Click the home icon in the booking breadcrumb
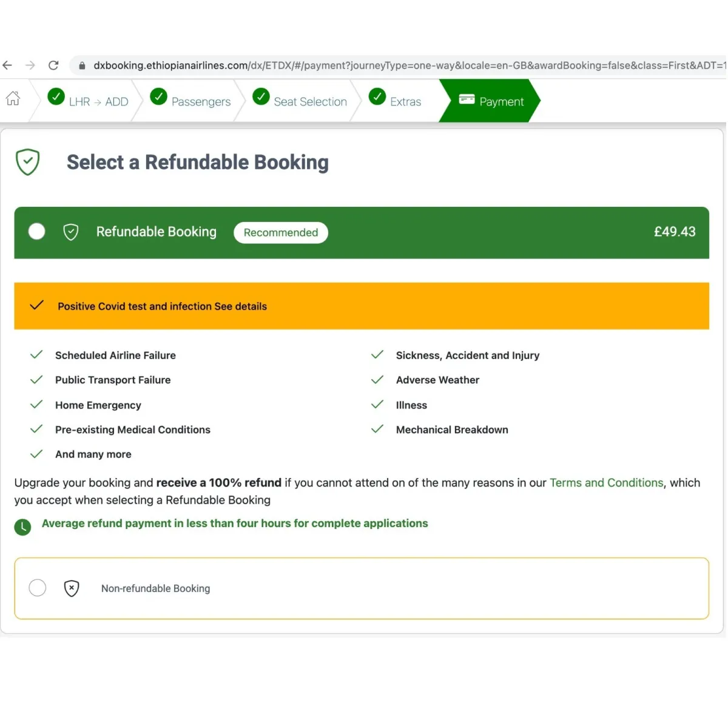Viewport: 728px width, 728px height. tap(13, 99)
